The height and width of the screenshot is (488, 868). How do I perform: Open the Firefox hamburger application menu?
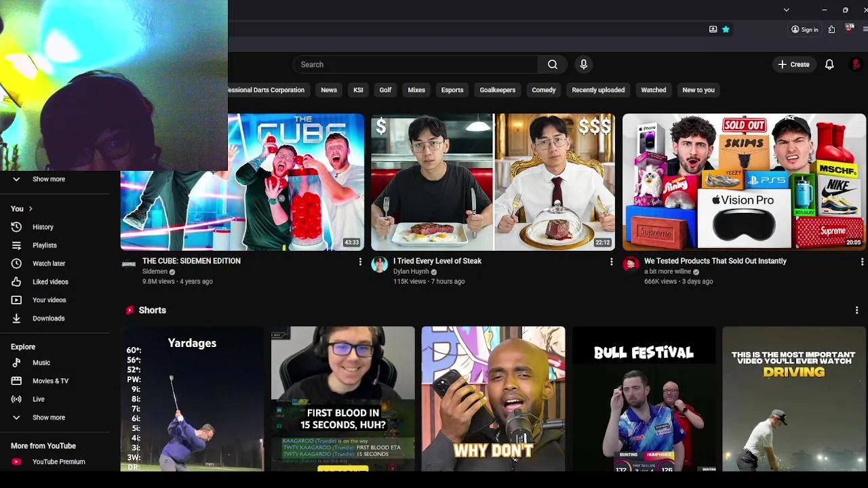coord(865,29)
